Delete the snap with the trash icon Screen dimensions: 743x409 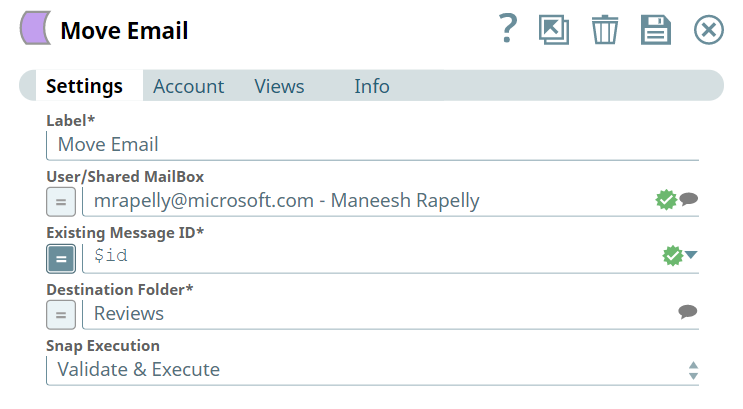click(605, 30)
